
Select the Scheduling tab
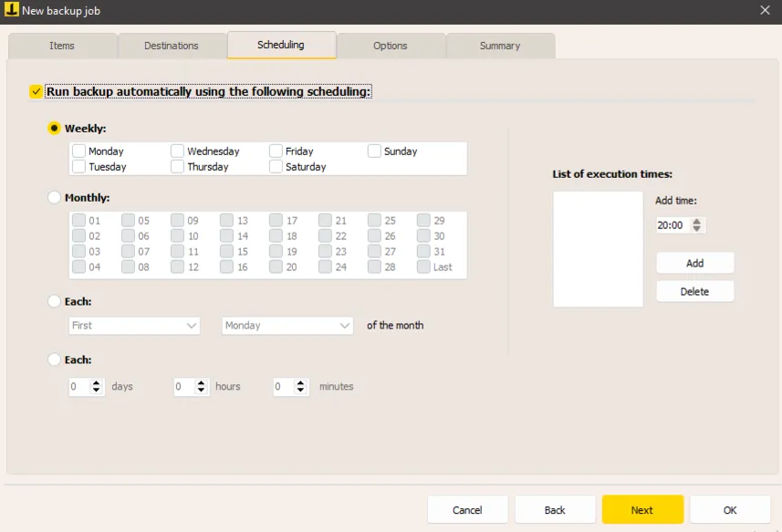click(x=281, y=45)
